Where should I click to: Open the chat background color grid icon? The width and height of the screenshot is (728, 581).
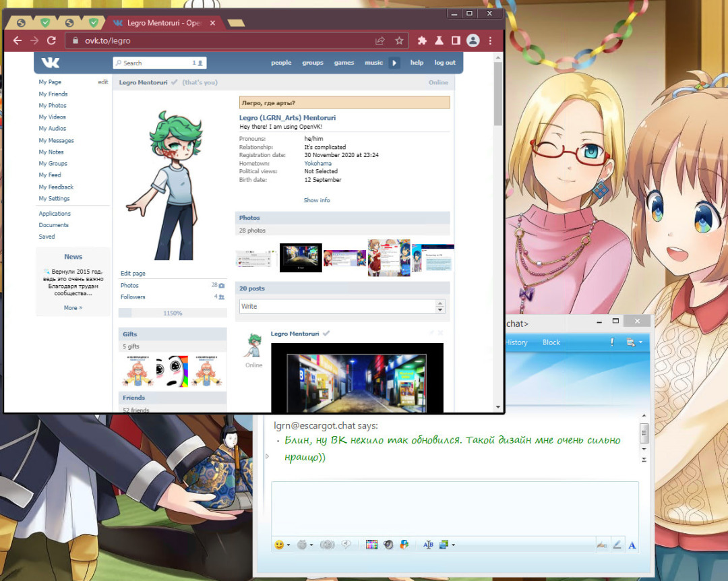tap(371, 545)
